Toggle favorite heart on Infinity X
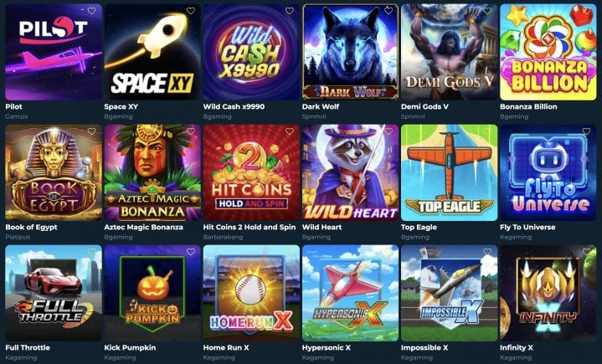Image resolution: width=602 pixels, height=364 pixels. coord(586,252)
